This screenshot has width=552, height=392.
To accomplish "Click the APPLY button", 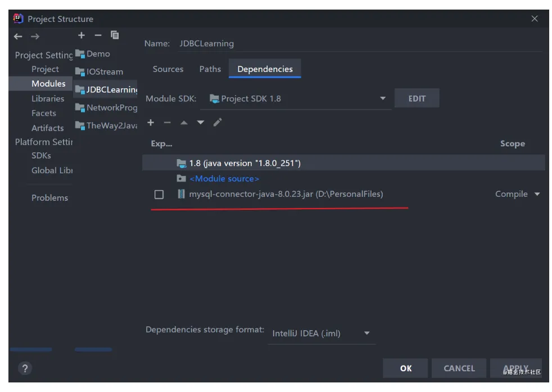I will point(515,368).
